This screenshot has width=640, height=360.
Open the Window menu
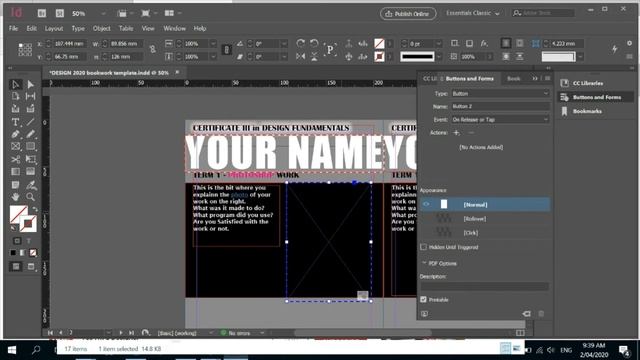[174, 28]
